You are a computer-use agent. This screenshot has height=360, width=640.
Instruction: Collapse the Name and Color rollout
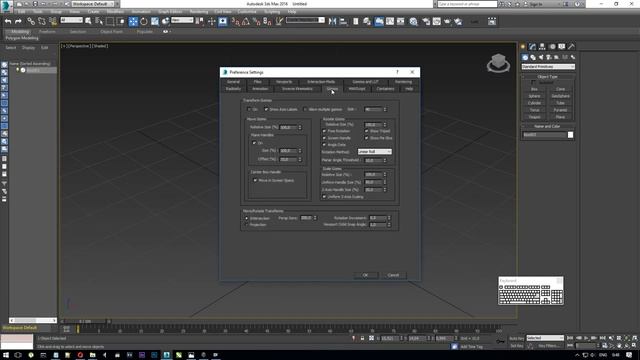(548, 127)
